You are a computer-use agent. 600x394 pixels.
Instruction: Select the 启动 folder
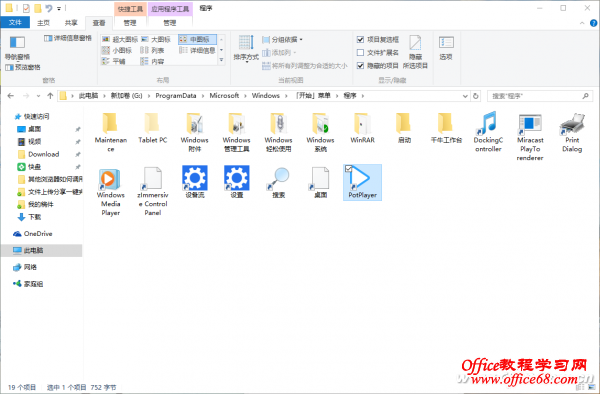404,128
